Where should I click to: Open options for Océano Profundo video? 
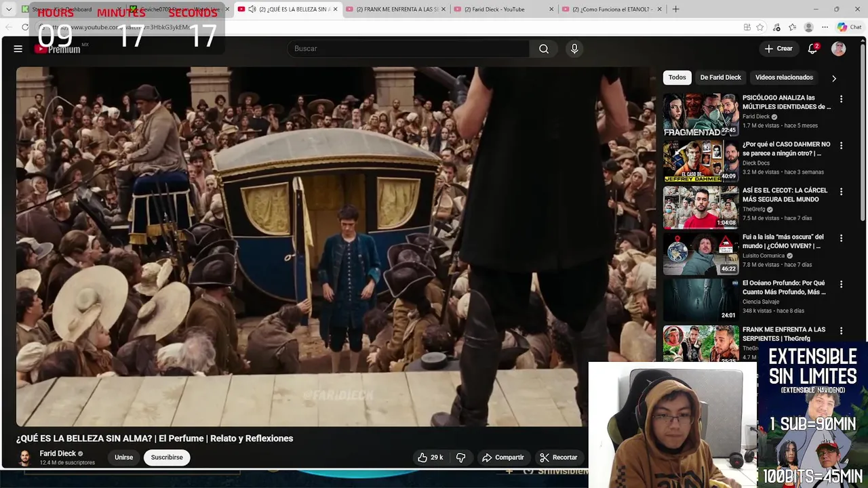841,285
